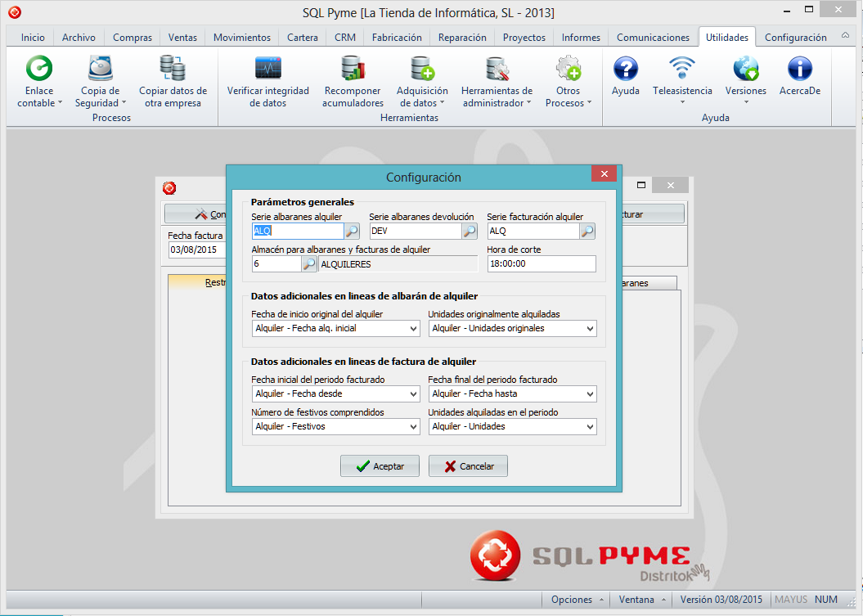Launch Copiar datos de otra empresa
This screenshot has height=616, width=863.
coord(173,69)
